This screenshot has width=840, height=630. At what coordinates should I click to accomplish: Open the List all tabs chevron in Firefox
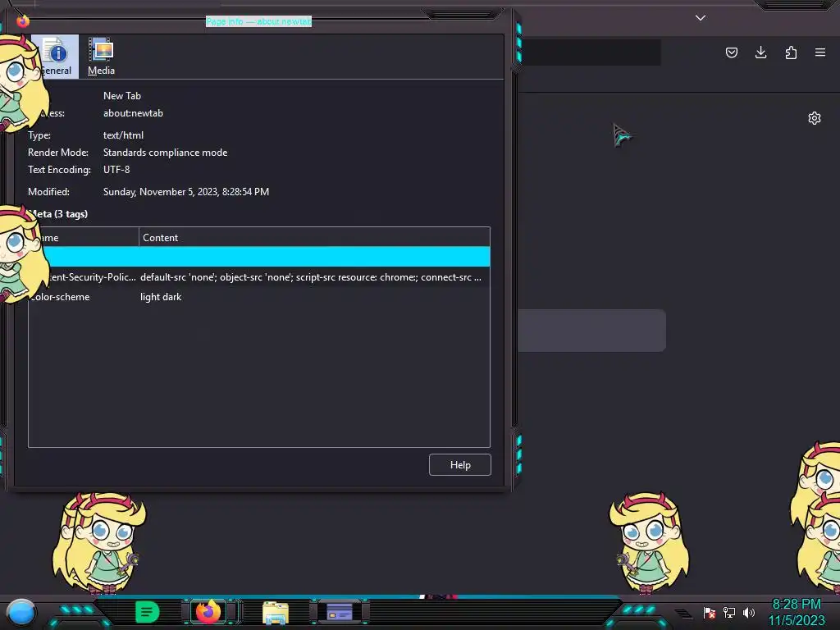point(701,18)
